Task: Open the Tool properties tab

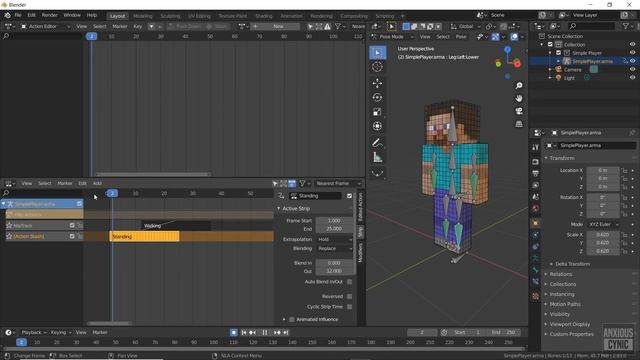Action: pos(536,148)
